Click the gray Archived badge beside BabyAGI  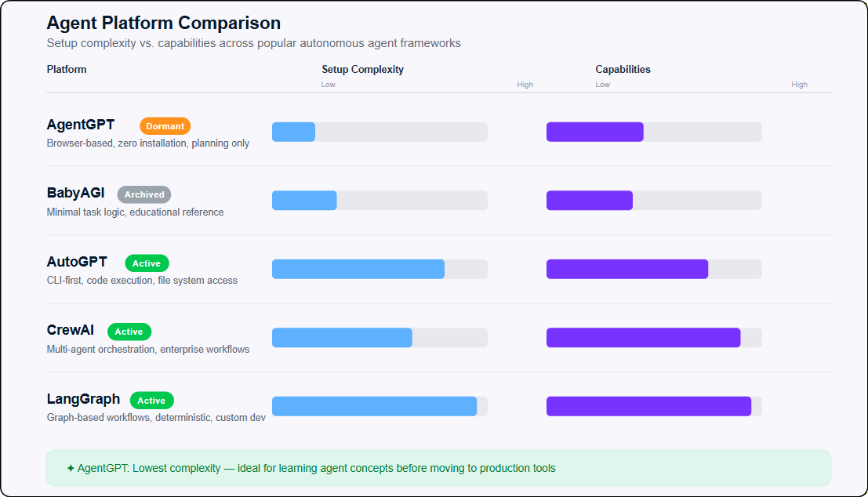coord(144,194)
